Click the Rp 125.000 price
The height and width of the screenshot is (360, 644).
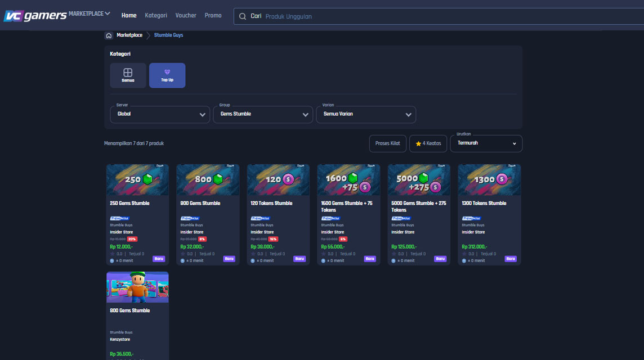pyautogui.click(x=404, y=247)
